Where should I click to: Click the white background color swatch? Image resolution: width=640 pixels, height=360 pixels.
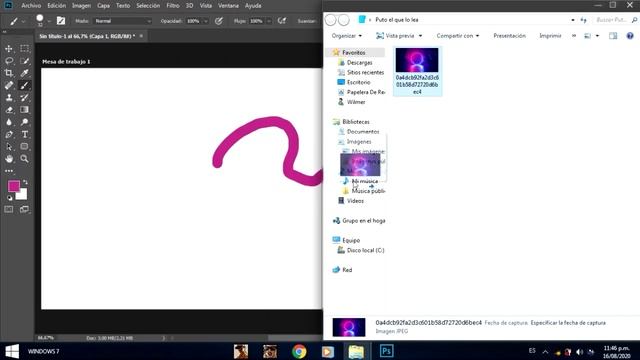23,196
